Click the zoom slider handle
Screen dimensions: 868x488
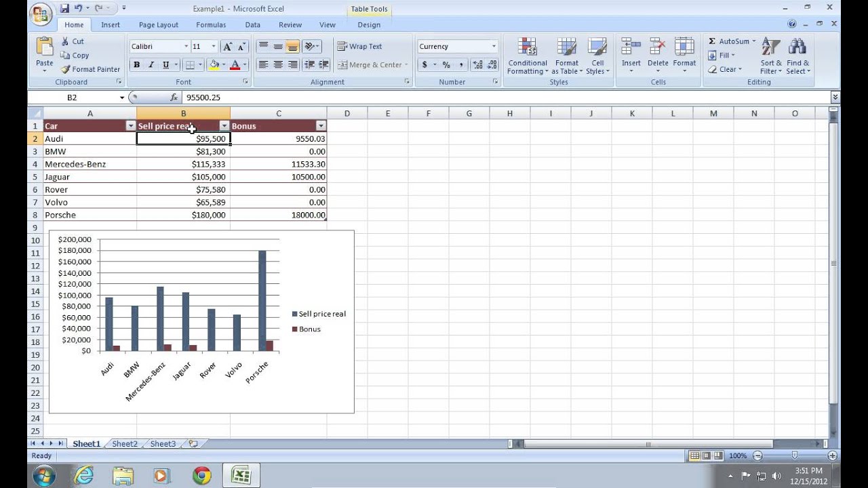coord(795,456)
